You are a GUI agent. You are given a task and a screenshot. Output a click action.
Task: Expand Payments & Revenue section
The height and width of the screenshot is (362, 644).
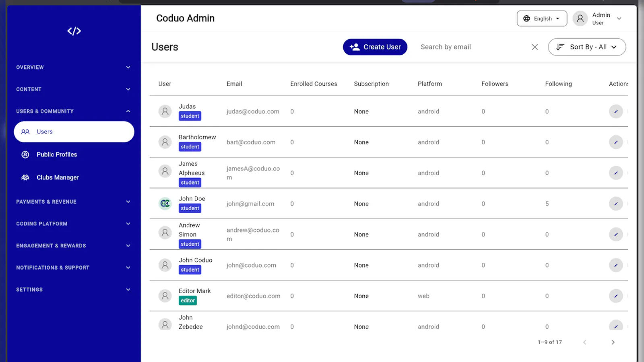click(74, 202)
